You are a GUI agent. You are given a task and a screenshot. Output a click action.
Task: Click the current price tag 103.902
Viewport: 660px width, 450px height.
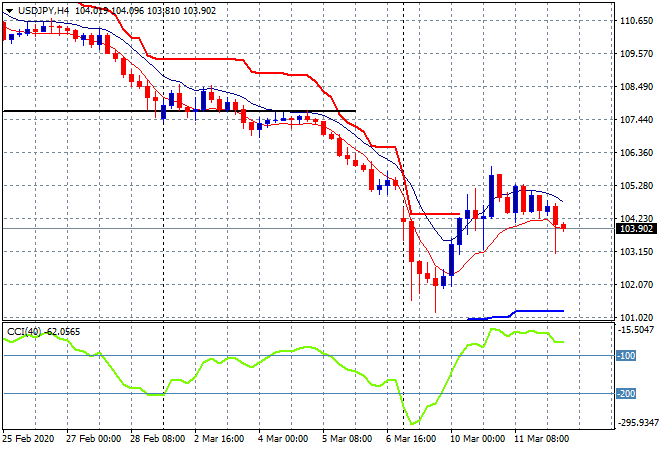pyautogui.click(x=637, y=228)
